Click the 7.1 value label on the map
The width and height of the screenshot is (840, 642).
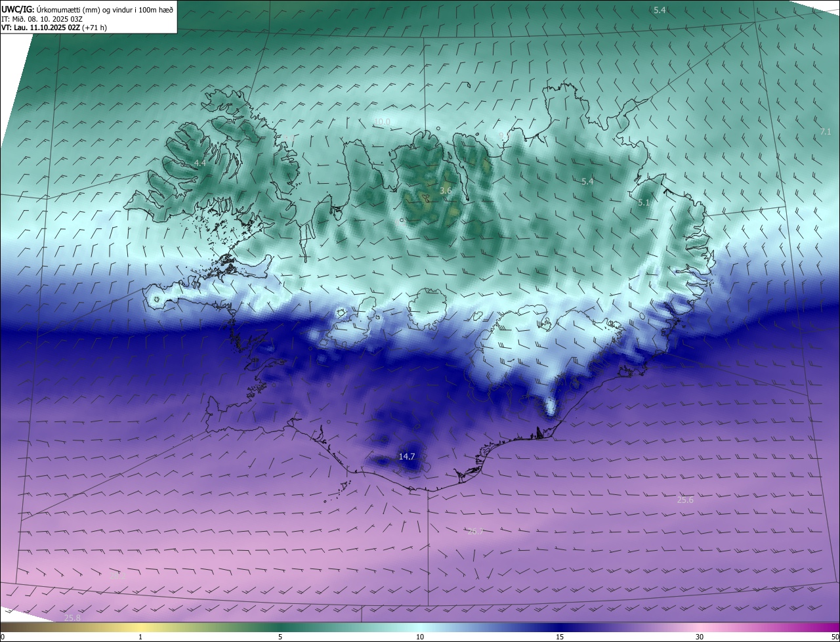click(x=826, y=132)
